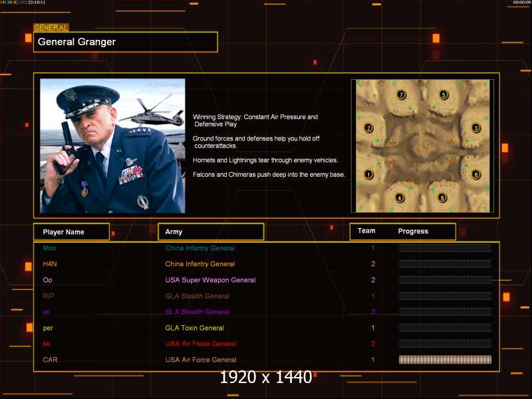
Task: Click per's loading progress bar
Action: click(445, 328)
